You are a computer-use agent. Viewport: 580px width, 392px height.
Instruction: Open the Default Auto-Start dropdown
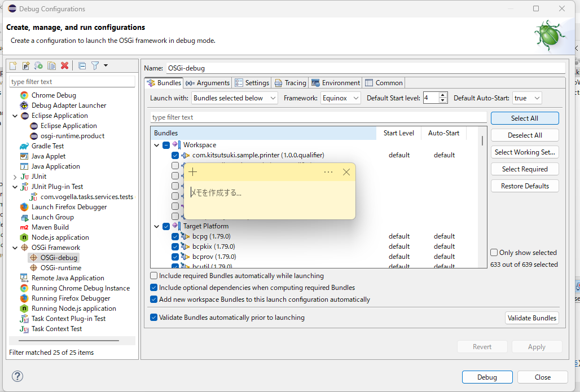527,98
